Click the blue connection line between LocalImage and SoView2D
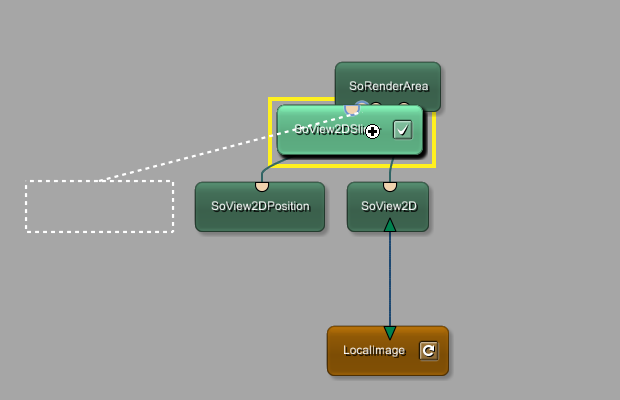The height and width of the screenshot is (400, 620). point(390,280)
